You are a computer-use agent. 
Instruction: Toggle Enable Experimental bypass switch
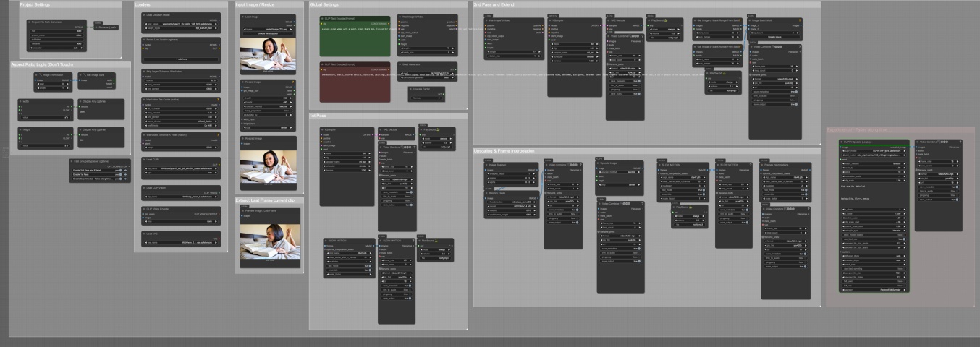coord(120,179)
